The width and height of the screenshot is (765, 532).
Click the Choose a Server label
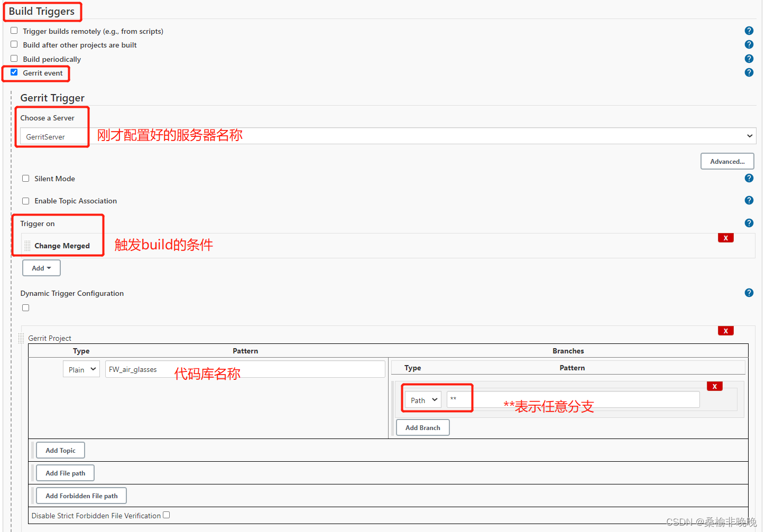point(47,118)
